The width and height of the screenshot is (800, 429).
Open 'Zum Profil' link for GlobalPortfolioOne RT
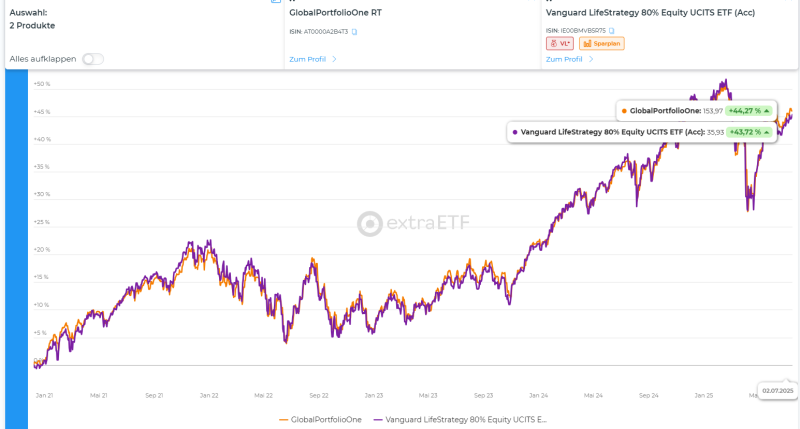[x=306, y=59]
